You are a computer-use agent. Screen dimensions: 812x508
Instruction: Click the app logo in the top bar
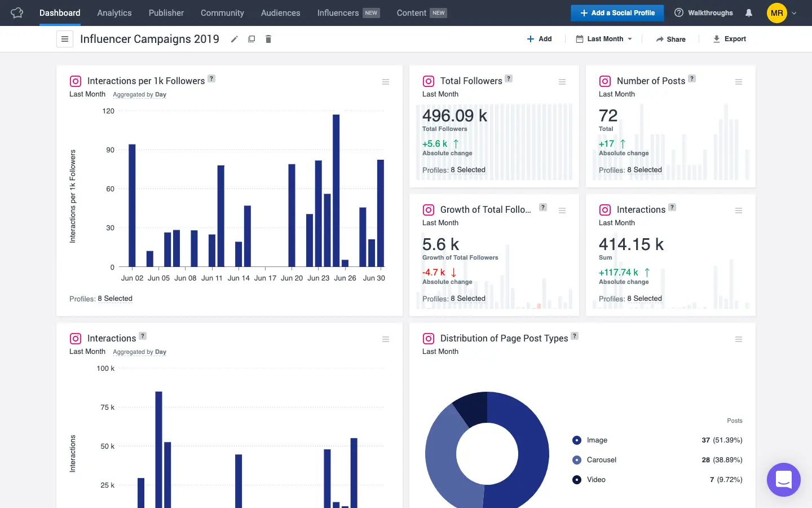click(17, 13)
